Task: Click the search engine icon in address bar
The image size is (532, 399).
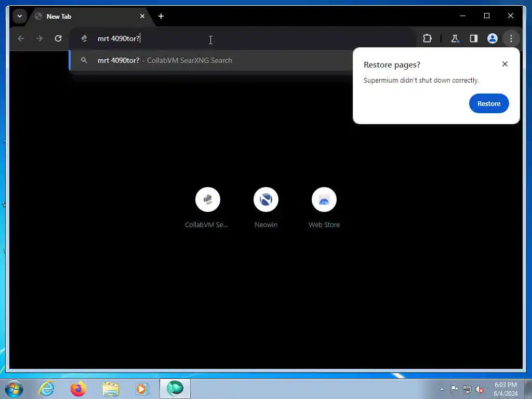Action: tap(84, 38)
